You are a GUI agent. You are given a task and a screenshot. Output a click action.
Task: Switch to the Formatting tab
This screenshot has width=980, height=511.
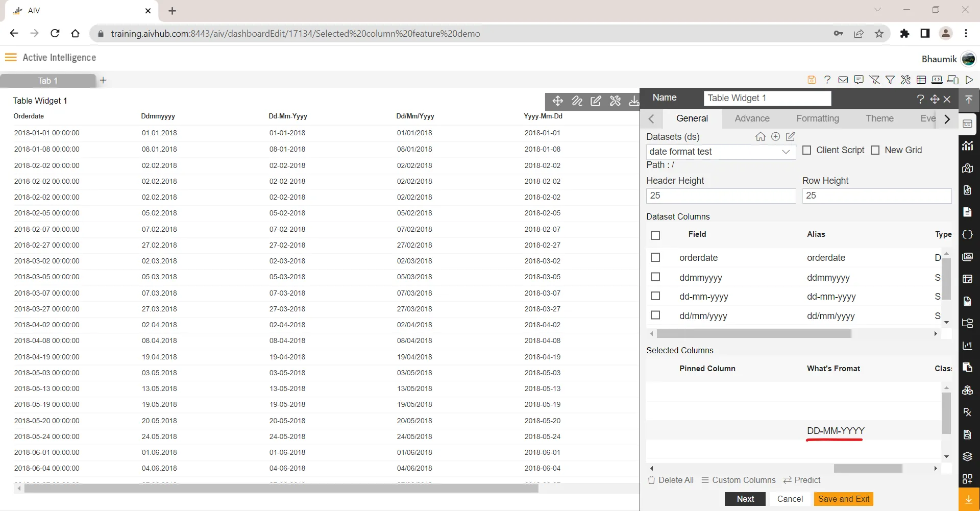(x=818, y=118)
